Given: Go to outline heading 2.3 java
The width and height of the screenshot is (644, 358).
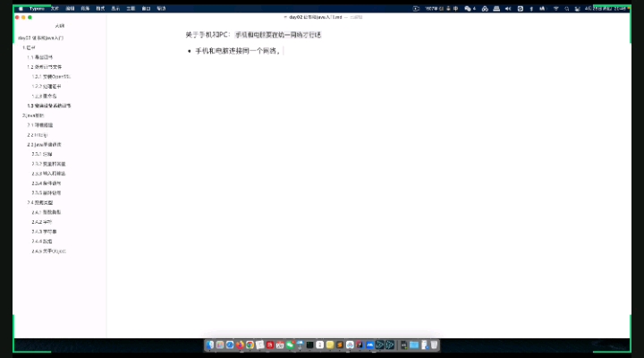Looking at the screenshot, I should pyautogui.click(x=44, y=145).
